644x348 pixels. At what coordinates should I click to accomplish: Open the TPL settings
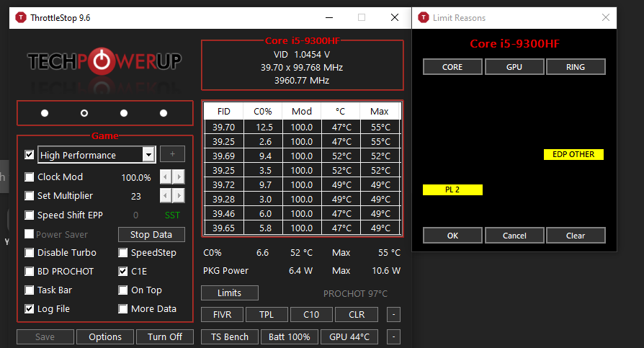(x=267, y=315)
